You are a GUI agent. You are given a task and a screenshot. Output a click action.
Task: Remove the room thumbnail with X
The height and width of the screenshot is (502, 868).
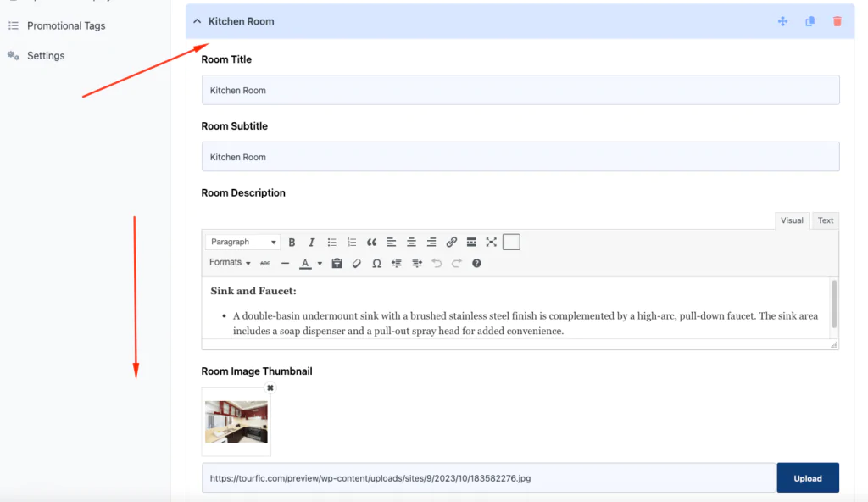270,388
